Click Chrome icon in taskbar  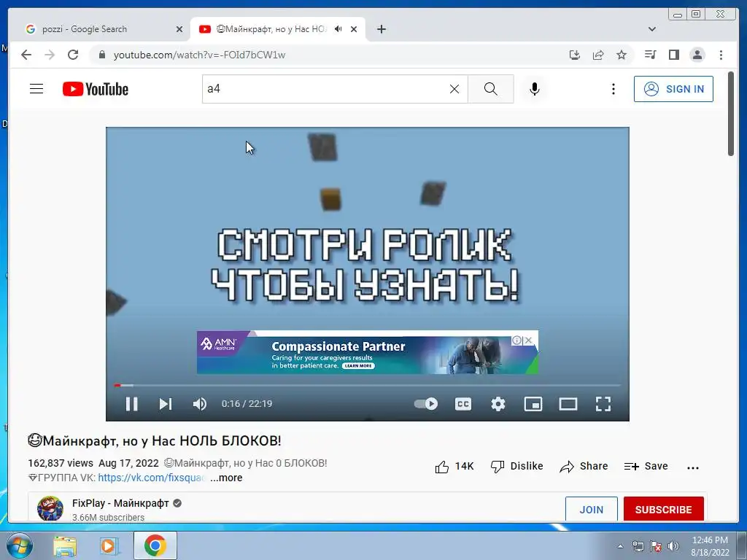point(155,545)
